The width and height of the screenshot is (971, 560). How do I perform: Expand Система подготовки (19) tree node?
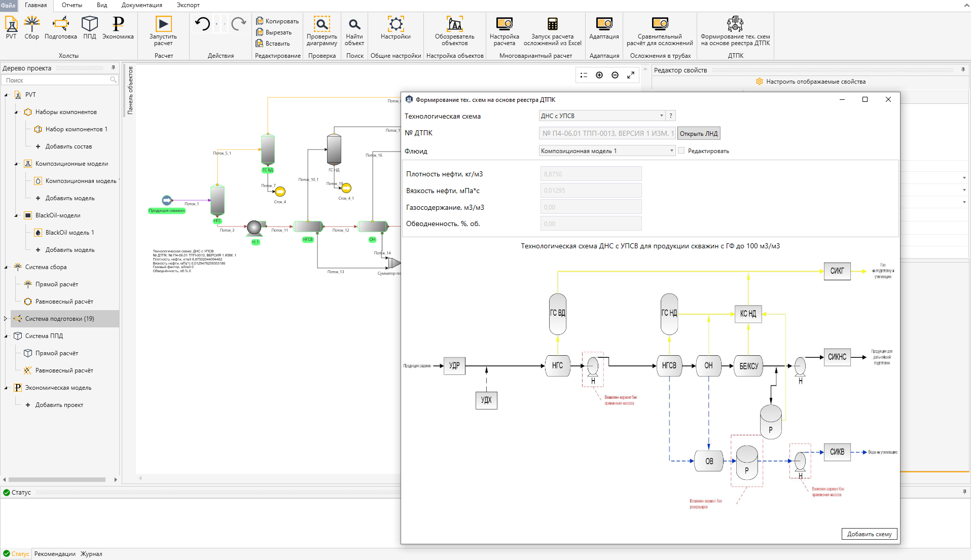(6, 319)
